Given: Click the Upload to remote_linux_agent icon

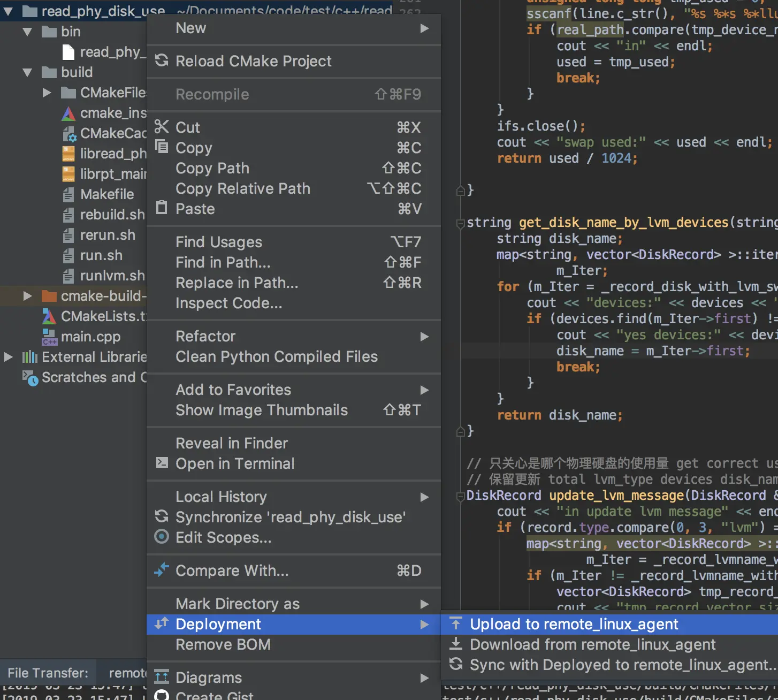Looking at the screenshot, I should (x=456, y=623).
